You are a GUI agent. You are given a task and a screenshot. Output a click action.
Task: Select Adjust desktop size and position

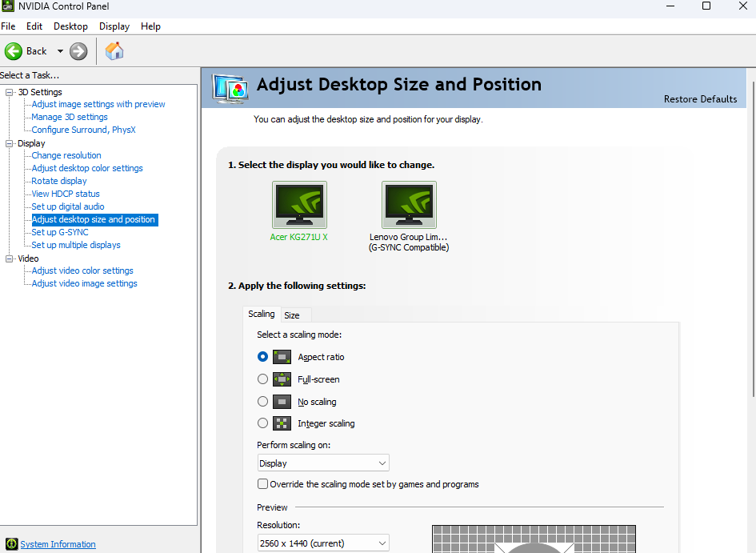click(x=94, y=219)
